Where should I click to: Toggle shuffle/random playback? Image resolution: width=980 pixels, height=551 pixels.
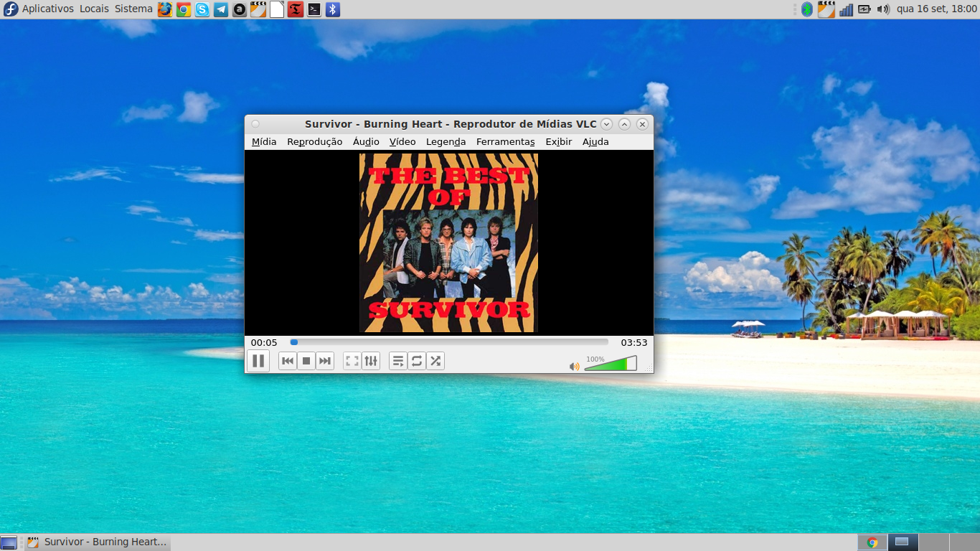(x=435, y=361)
